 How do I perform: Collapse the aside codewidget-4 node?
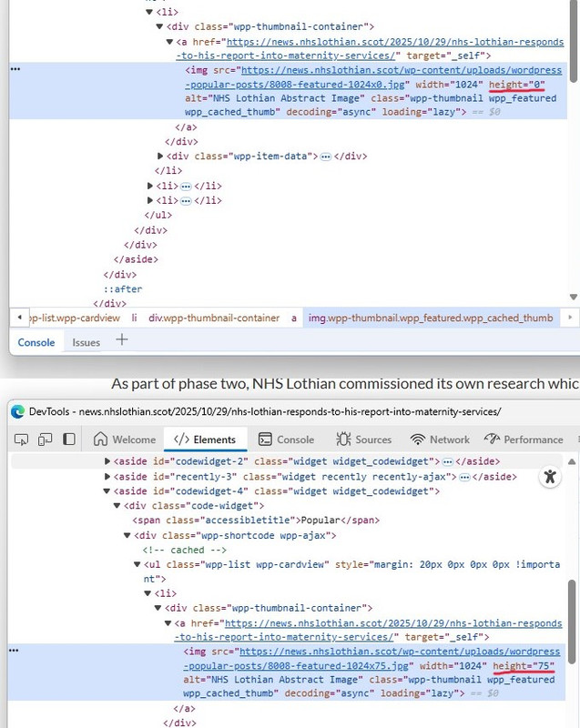107,491
